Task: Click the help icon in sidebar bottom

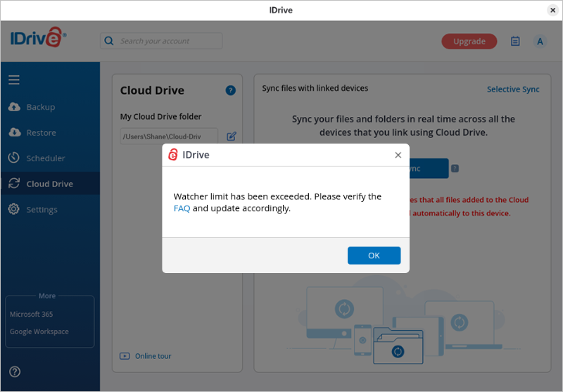Action: coord(15,372)
